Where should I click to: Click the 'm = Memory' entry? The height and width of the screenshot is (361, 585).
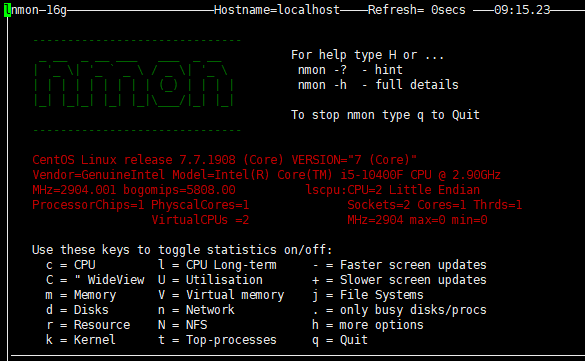(x=81, y=295)
